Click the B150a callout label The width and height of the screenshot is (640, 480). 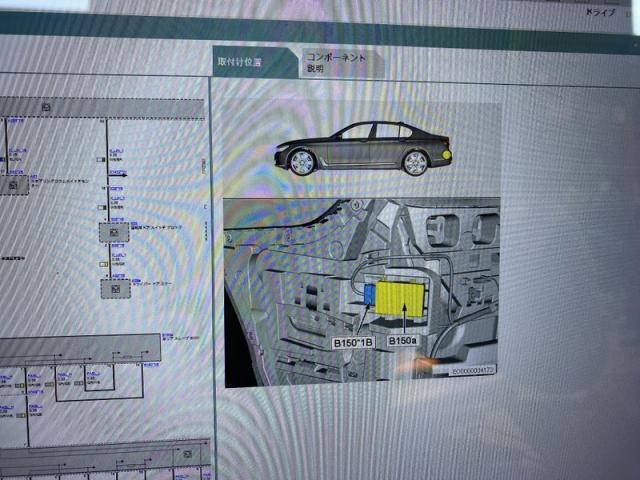401,341
